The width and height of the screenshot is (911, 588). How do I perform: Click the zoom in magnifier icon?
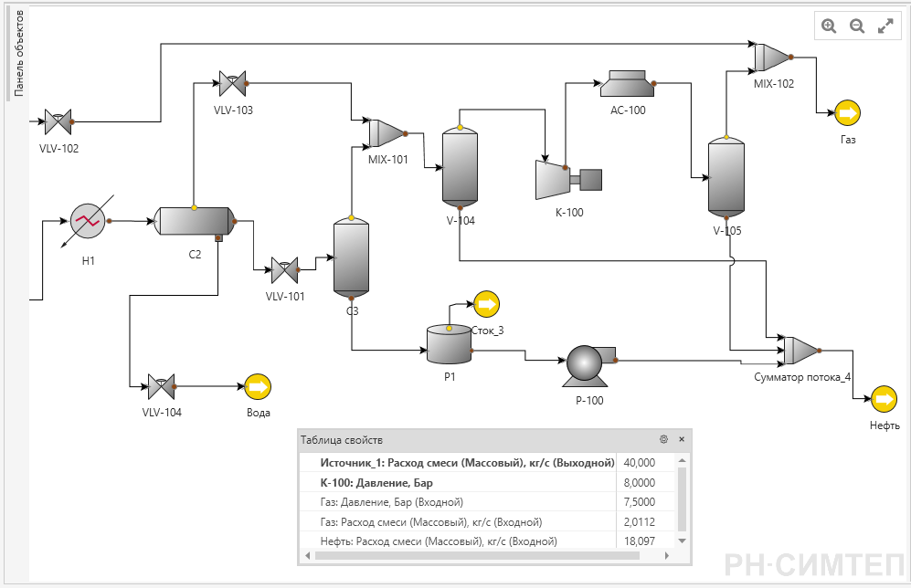click(x=829, y=26)
